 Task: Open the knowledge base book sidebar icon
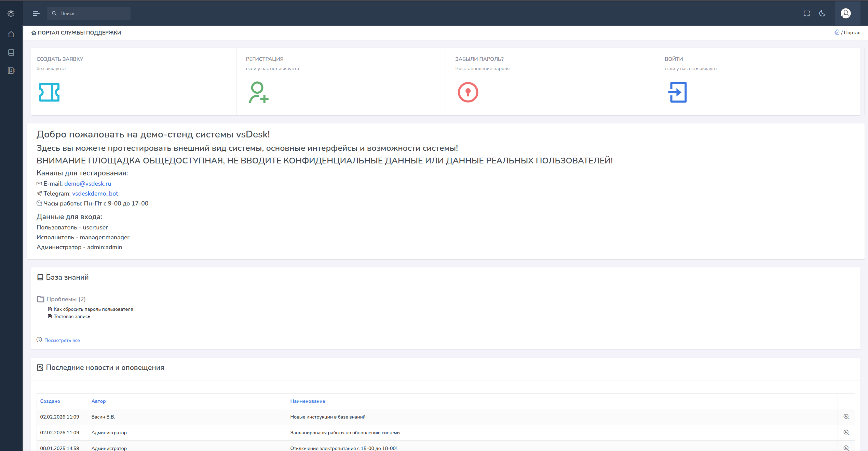11,52
